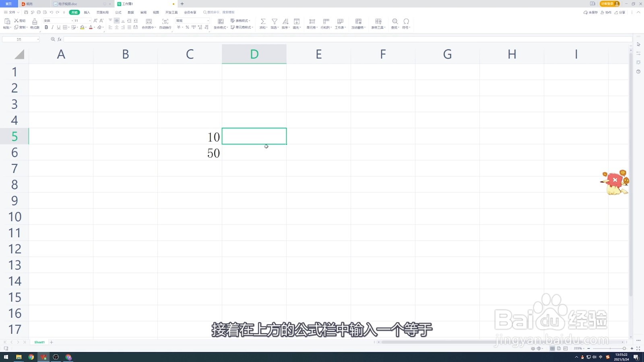Click the fx insert function icon

60,39
